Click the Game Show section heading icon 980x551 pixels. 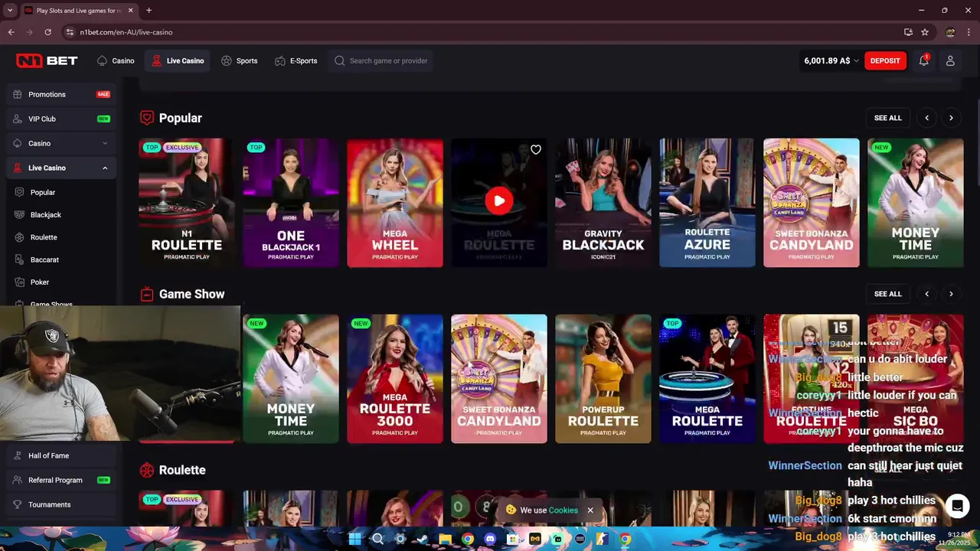click(x=146, y=294)
